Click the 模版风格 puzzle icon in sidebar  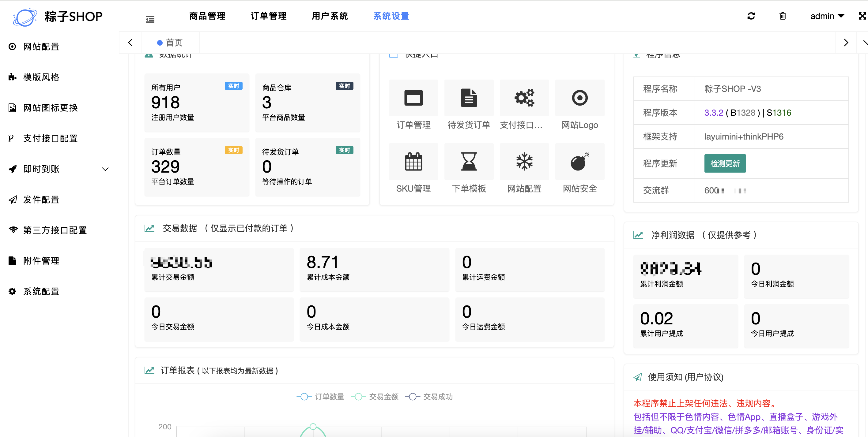[x=12, y=77]
